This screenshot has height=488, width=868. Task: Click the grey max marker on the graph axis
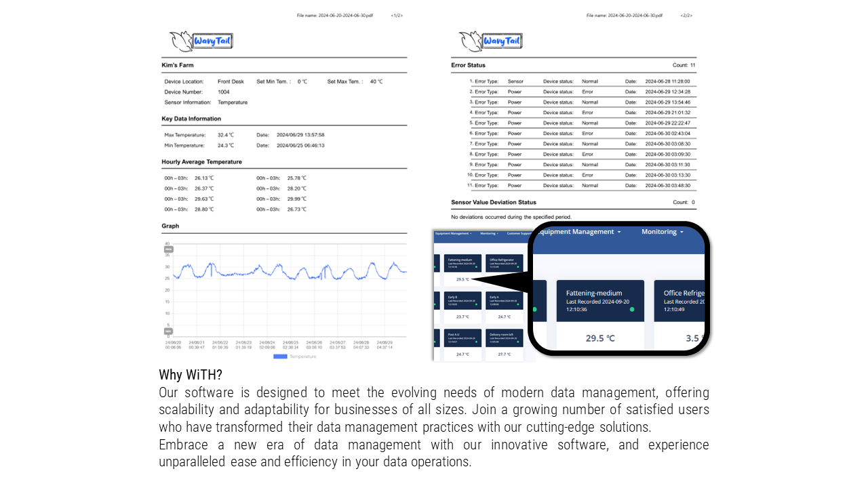point(169,249)
